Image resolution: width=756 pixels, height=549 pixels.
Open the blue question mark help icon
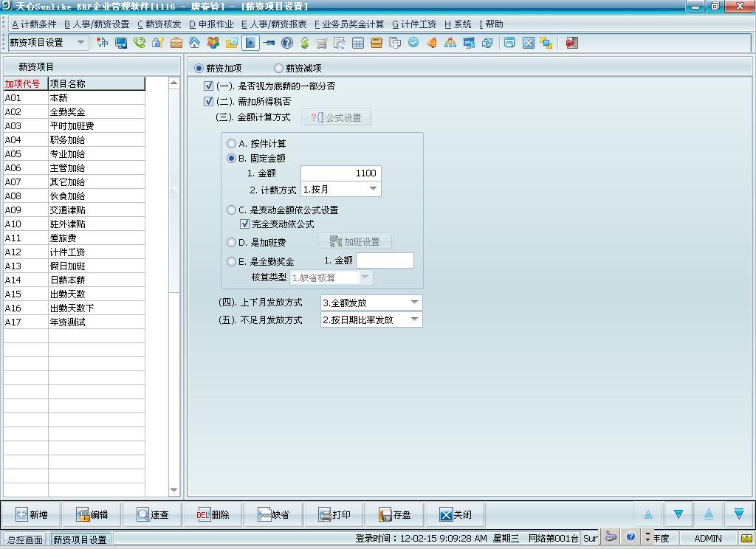click(x=287, y=43)
